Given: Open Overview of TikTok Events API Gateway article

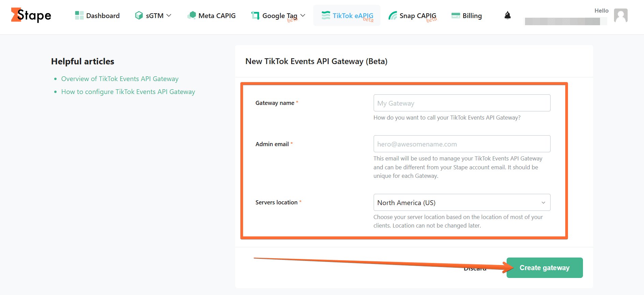Looking at the screenshot, I should coord(120,79).
